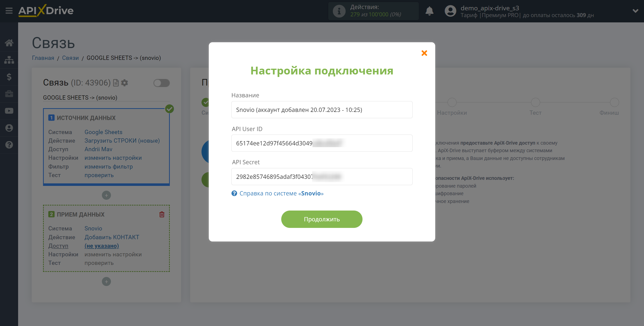
Task: Click the ПРИЕМ ДАННЫХ header
Action: pyautogui.click(x=80, y=214)
